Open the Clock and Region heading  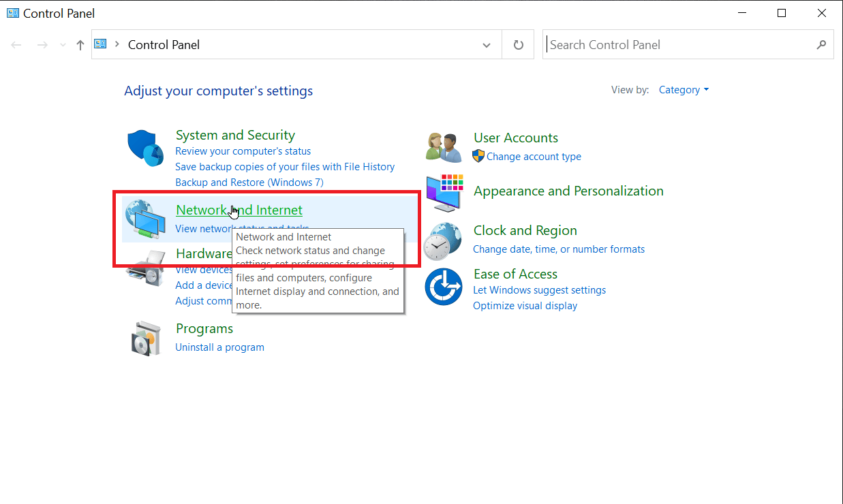tap(525, 230)
